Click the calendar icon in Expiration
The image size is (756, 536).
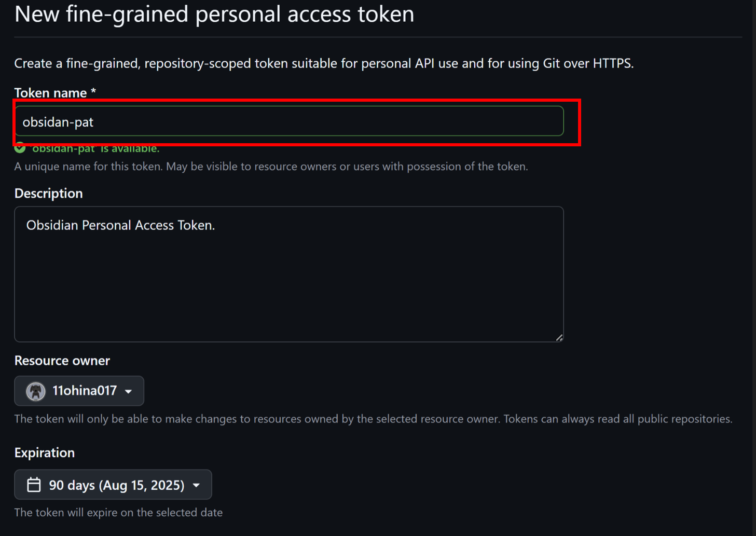pos(34,485)
